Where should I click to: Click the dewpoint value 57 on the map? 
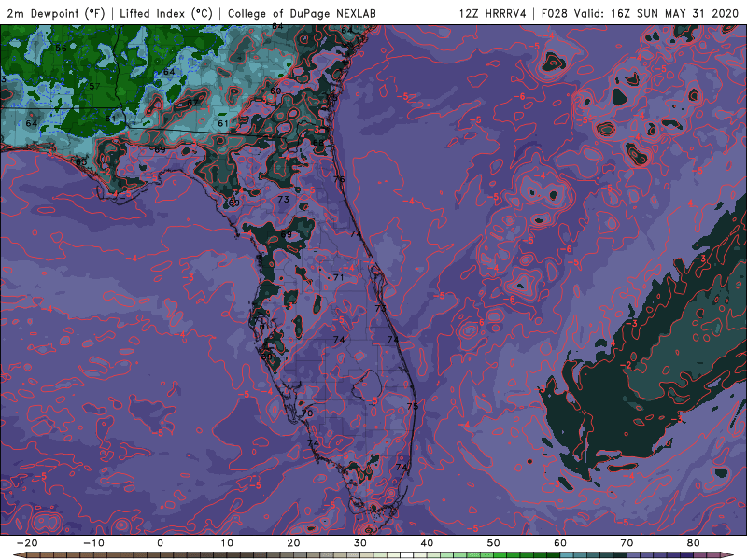pyautogui.click(x=94, y=86)
